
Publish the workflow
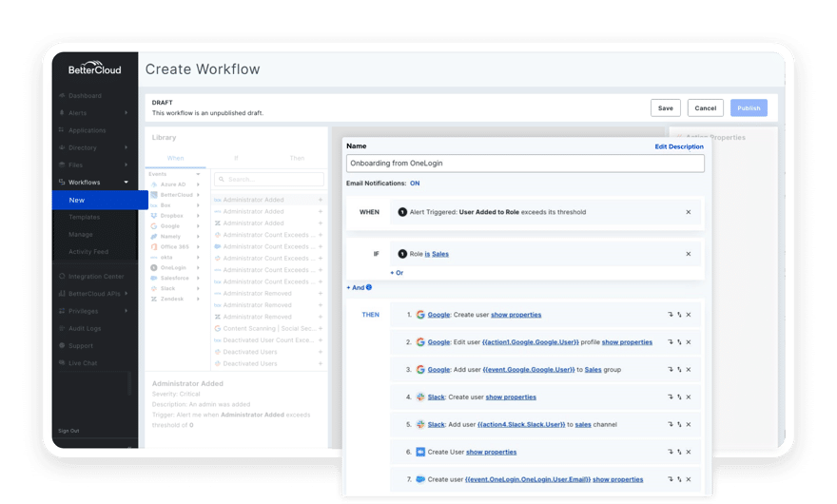(749, 107)
